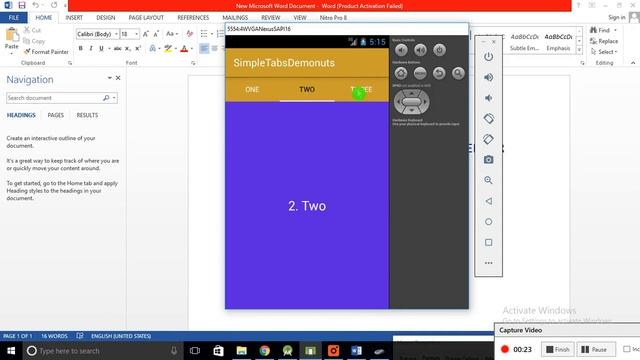Activate the Format Painter brush
Viewport: 640px width, 360px height.
(46, 52)
